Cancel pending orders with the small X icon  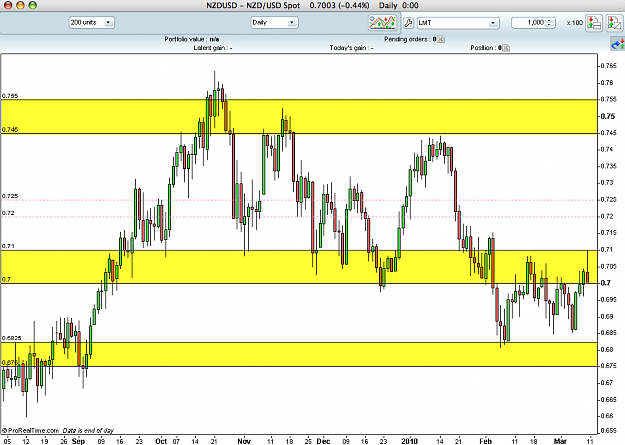441,39
